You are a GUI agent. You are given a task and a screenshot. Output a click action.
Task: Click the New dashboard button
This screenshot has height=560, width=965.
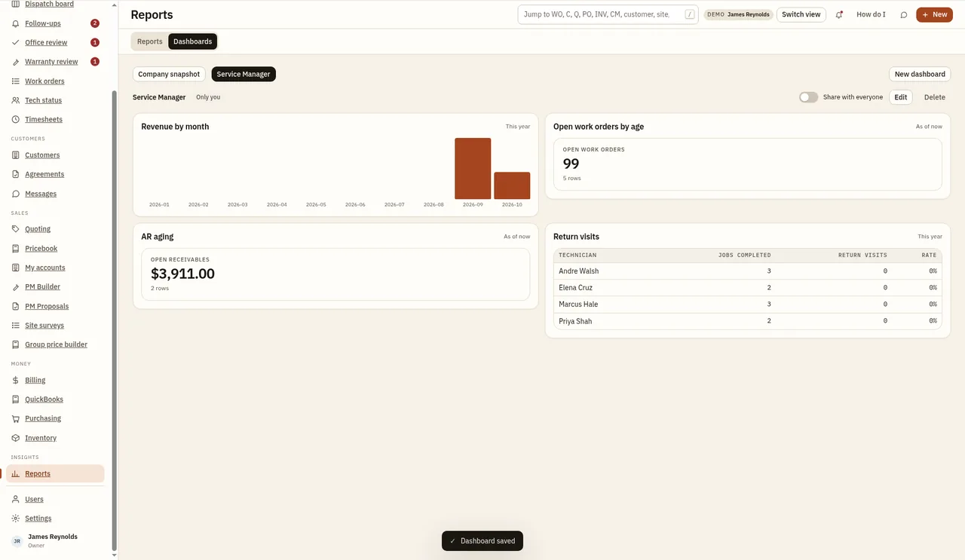pyautogui.click(x=920, y=74)
